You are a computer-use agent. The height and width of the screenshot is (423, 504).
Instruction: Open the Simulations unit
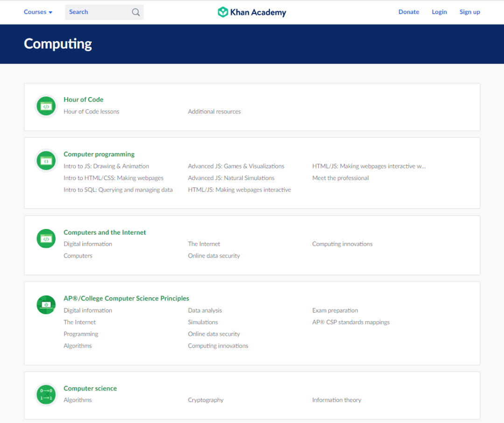pos(203,322)
